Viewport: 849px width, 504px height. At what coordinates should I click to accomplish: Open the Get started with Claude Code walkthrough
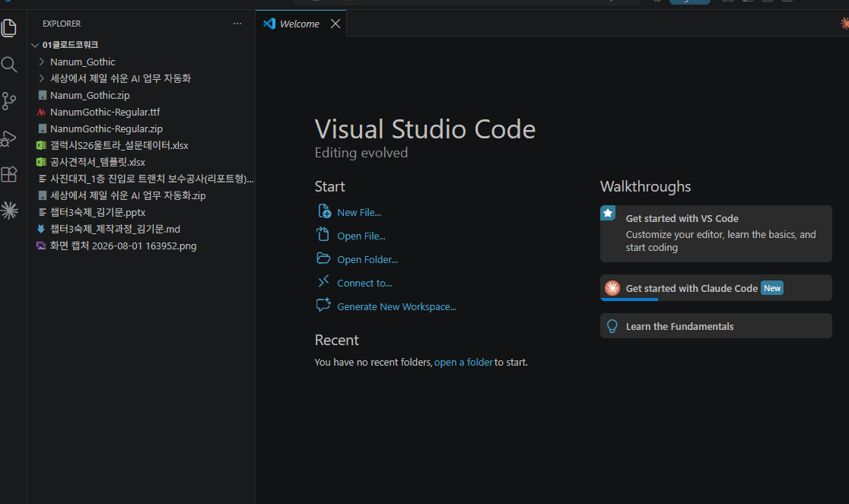click(x=716, y=287)
